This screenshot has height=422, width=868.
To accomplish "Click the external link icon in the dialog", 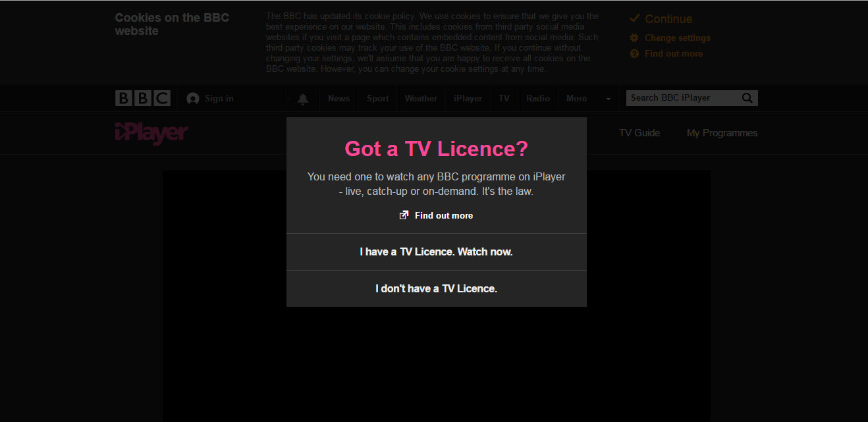I will [404, 215].
